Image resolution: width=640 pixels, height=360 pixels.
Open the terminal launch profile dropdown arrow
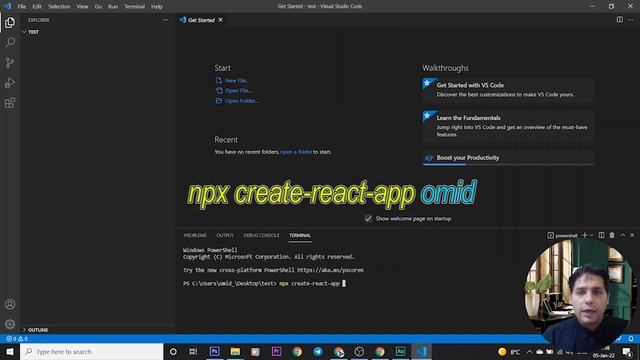(x=592, y=236)
